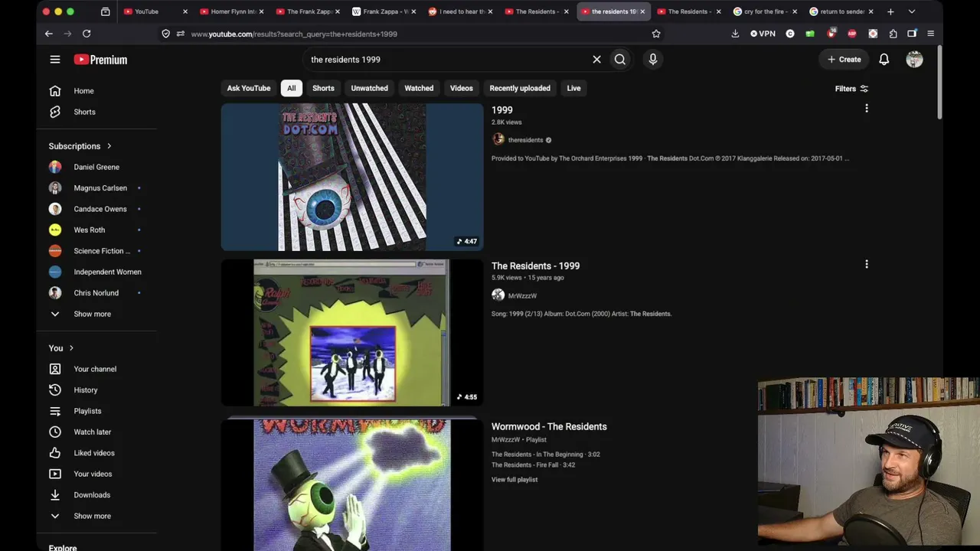This screenshot has width=980, height=551.
Task: Select the All filter chip
Action: coord(292,88)
